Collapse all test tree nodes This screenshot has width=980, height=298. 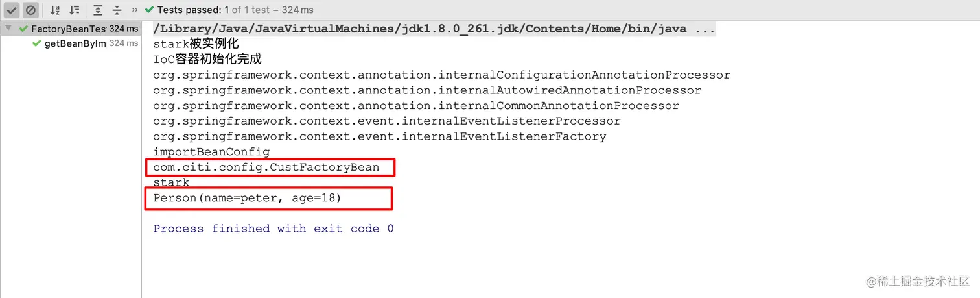click(117, 10)
